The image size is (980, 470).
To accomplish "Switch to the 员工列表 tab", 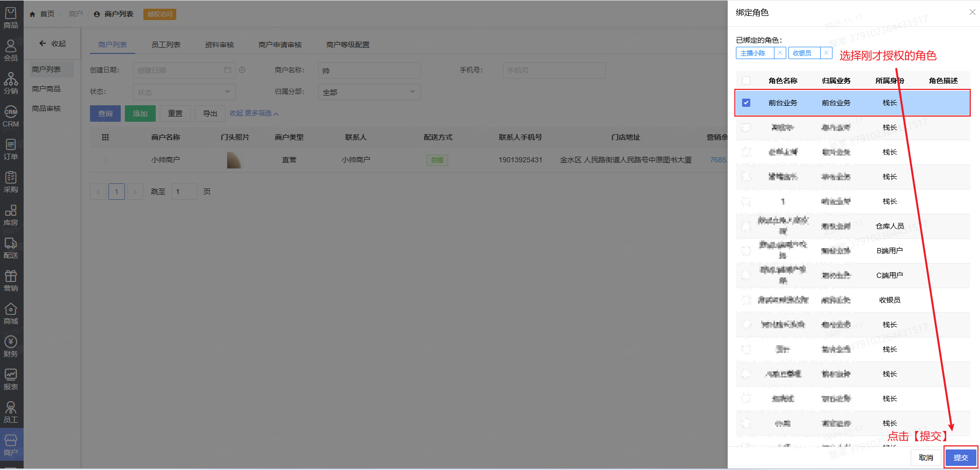I will (x=165, y=45).
